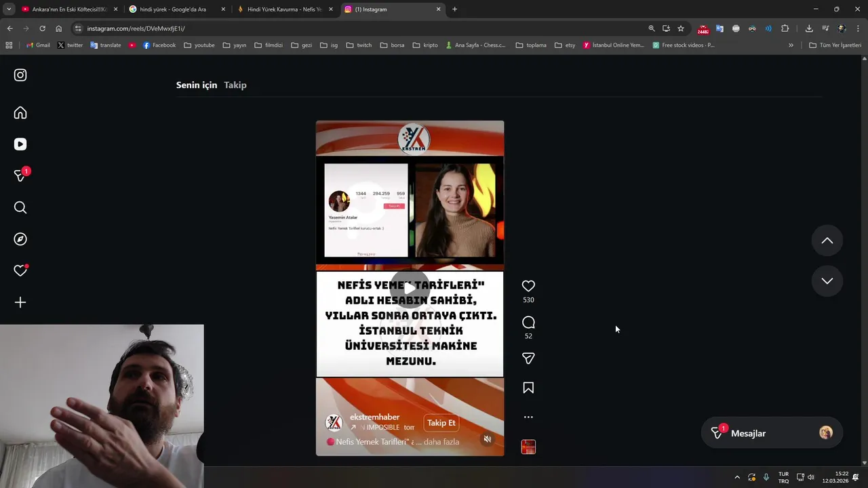Open ekstremhaber's profile avatar on the reel

(x=334, y=423)
